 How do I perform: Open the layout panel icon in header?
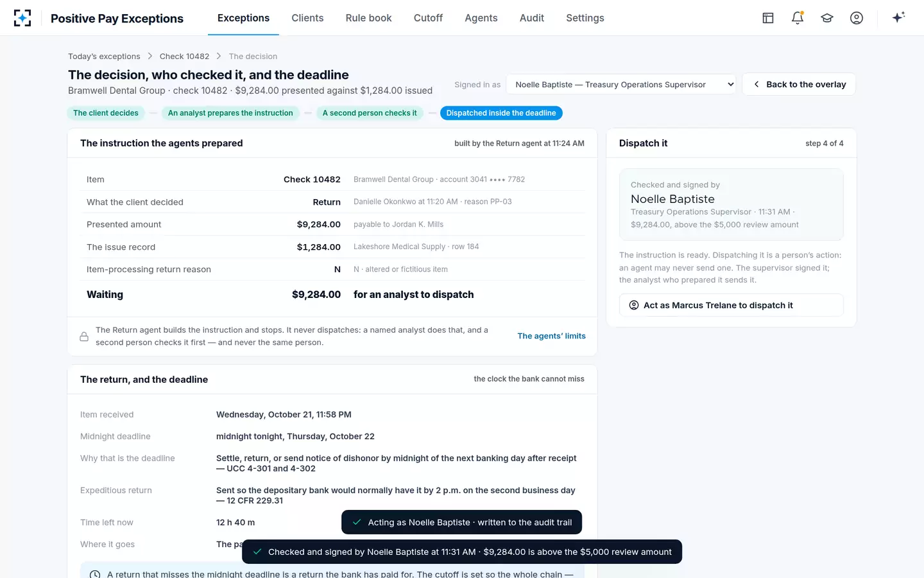(x=768, y=18)
